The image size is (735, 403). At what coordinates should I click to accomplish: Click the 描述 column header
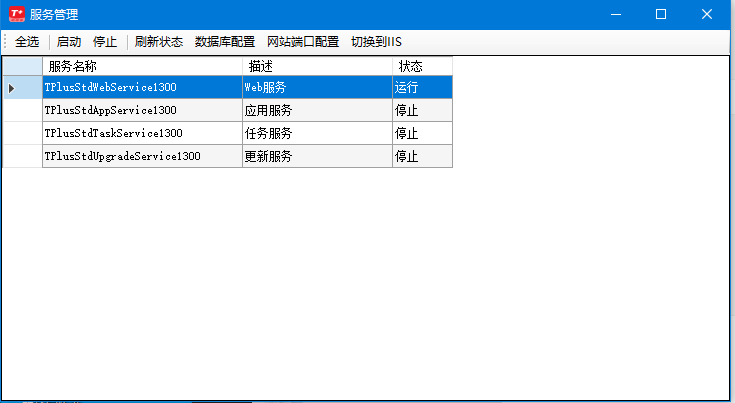coord(317,66)
